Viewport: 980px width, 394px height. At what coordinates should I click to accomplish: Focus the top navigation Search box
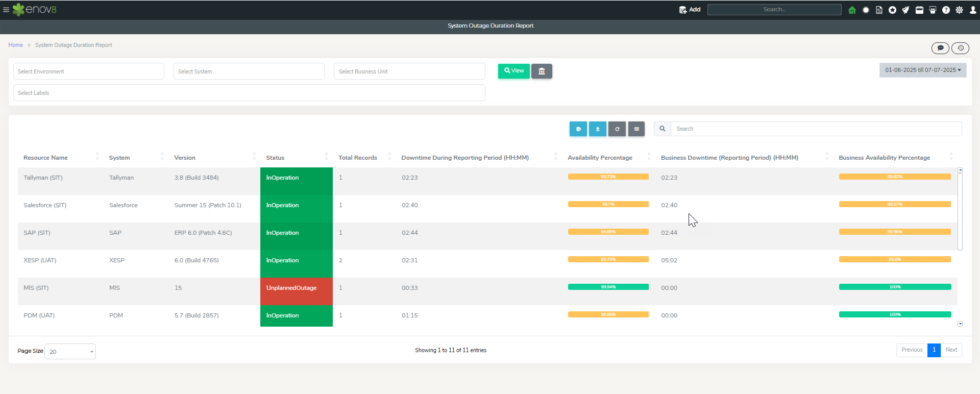[x=774, y=10]
